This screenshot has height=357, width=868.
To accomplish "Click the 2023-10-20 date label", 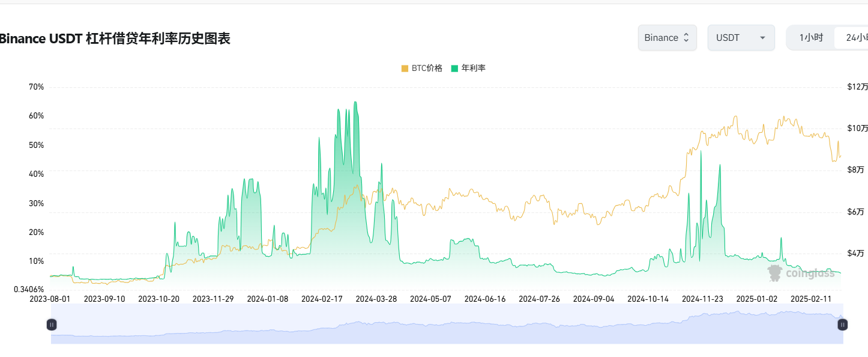I will (158, 299).
